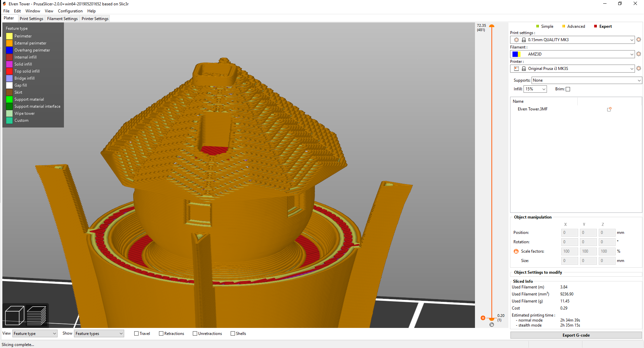Click the Export G-code button
The width and height of the screenshot is (644, 348).
(576, 335)
